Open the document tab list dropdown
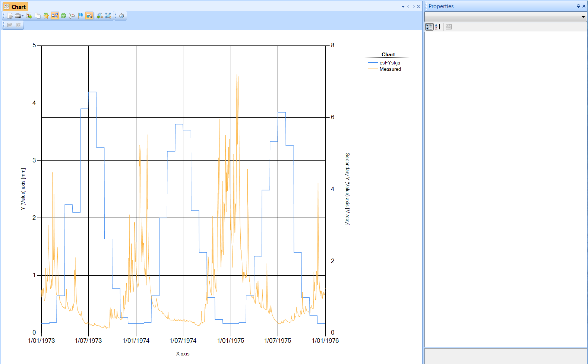588x364 pixels. pyautogui.click(x=403, y=7)
